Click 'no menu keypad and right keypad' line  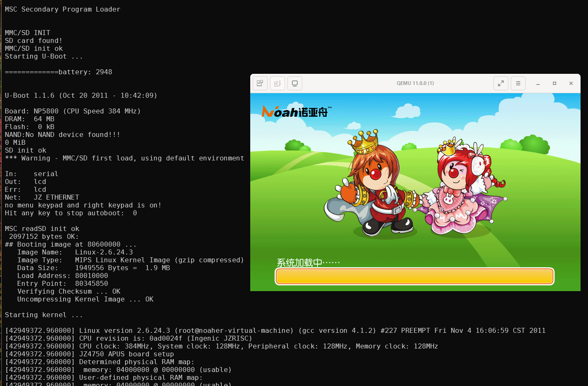tap(83, 205)
